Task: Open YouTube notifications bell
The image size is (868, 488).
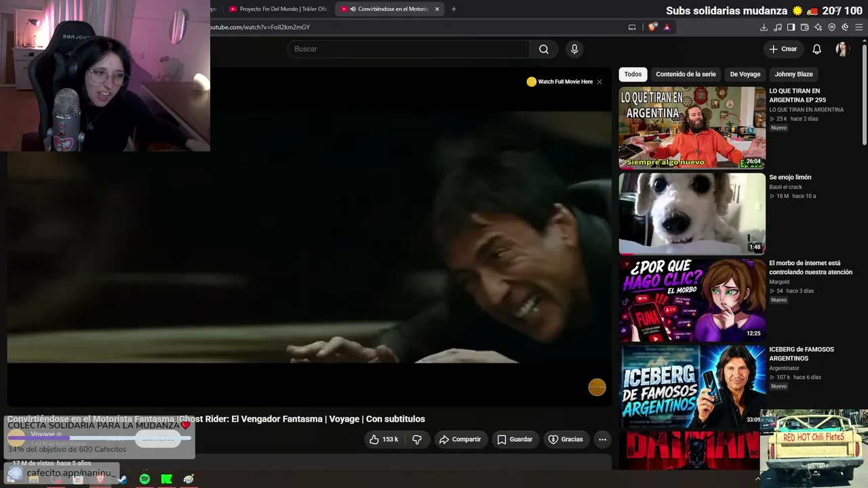Action: [816, 49]
